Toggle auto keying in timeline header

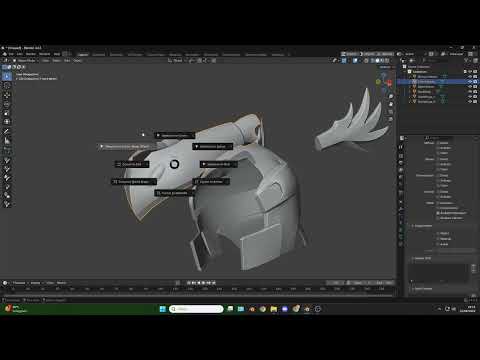[178, 283]
